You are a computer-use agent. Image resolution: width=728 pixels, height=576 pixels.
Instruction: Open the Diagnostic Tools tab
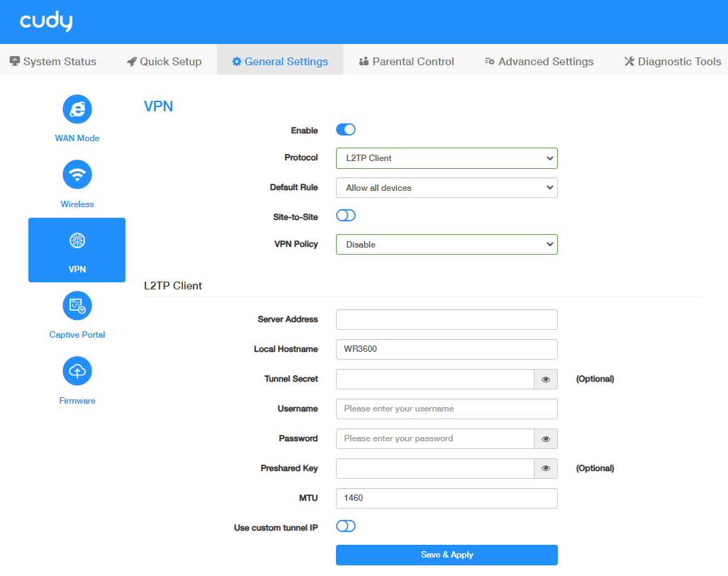(x=672, y=62)
